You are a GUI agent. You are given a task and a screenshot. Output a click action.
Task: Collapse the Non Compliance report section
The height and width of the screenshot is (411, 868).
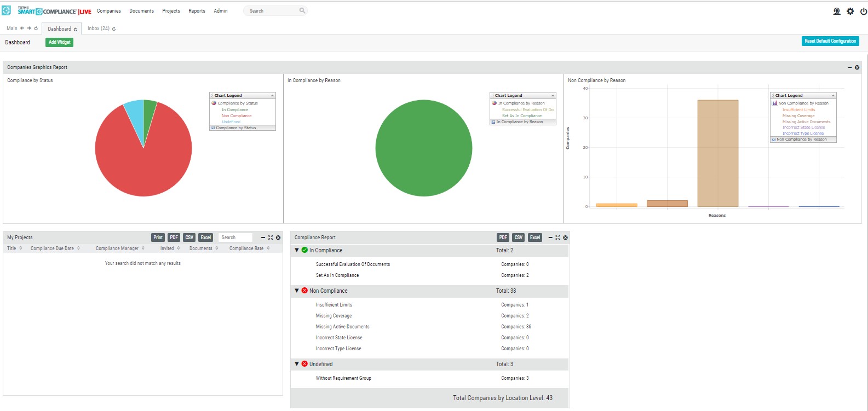tap(297, 291)
